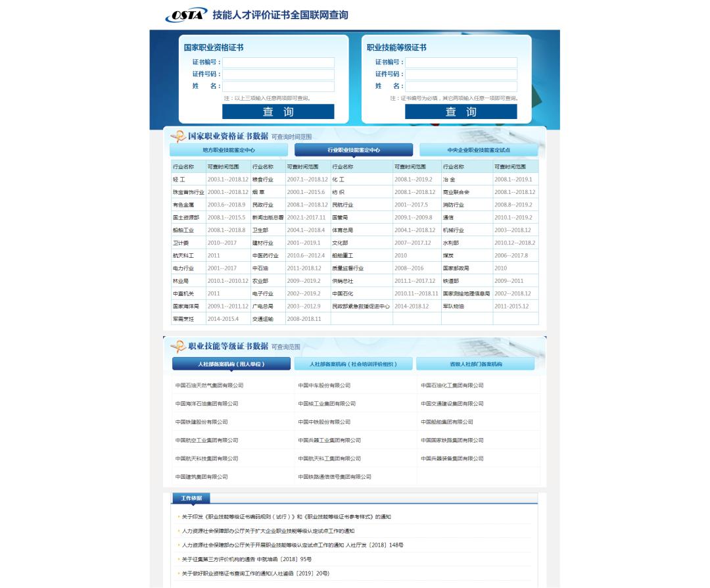Click 证书编号 field under 职业技能等级证书
710x588 pixels.
click(461, 62)
